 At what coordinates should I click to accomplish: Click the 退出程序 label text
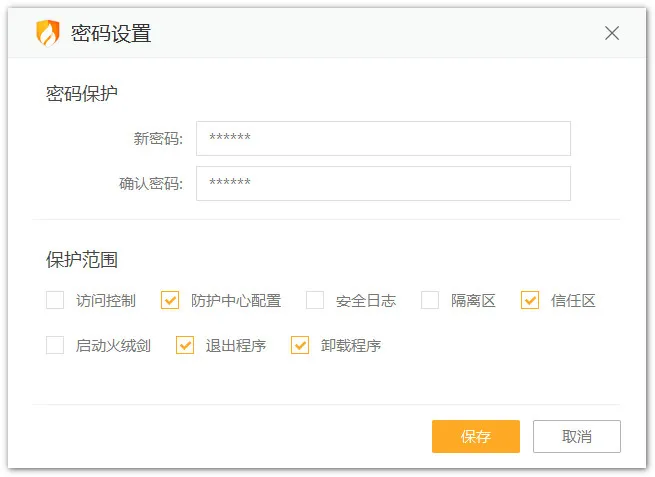(x=236, y=346)
